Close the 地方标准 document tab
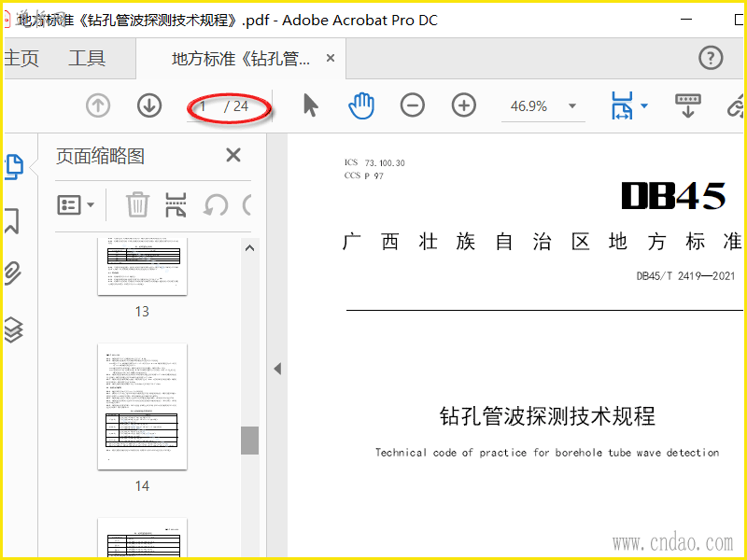 pyautogui.click(x=331, y=58)
